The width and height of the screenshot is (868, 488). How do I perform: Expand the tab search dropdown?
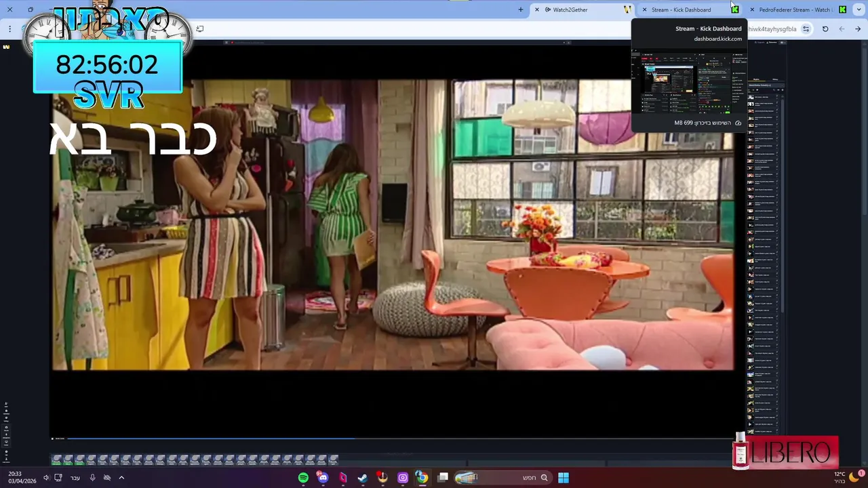[859, 9]
